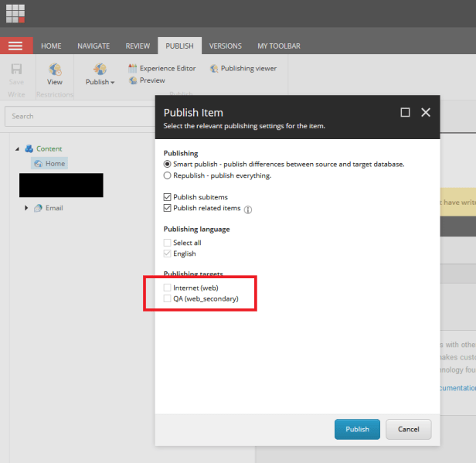476x463 pixels.
Task: Switch to the NAVIGATE ribbon tab
Action: (93, 46)
